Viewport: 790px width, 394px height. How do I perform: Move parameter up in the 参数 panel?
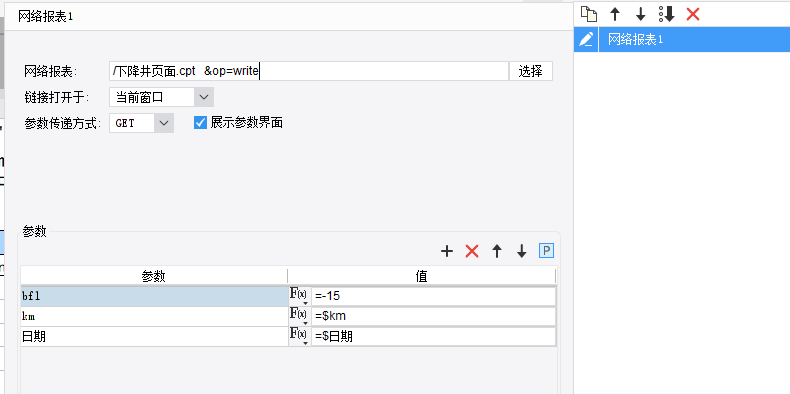(497, 251)
